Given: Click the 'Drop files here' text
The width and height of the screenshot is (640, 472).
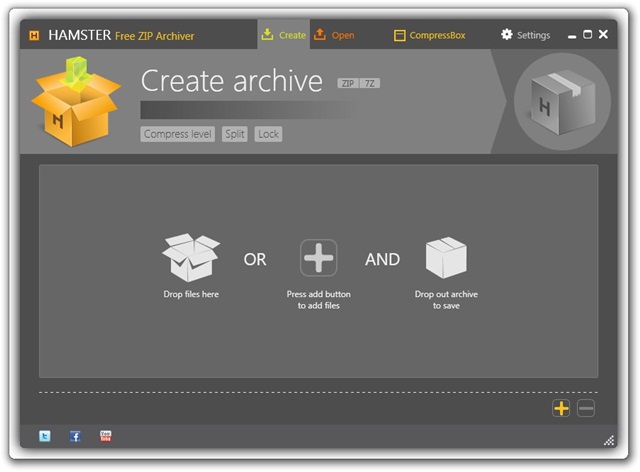Looking at the screenshot, I should pyautogui.click(x=191, y=294).
